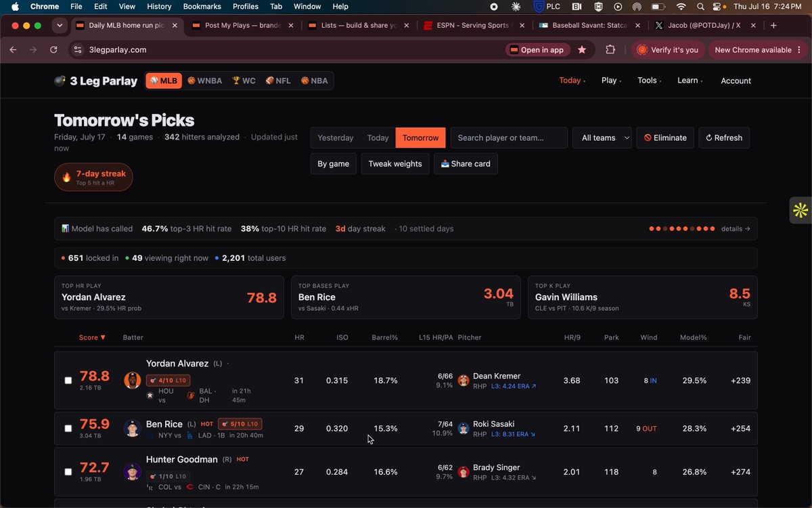Click Search player or team field

(509, 137)
